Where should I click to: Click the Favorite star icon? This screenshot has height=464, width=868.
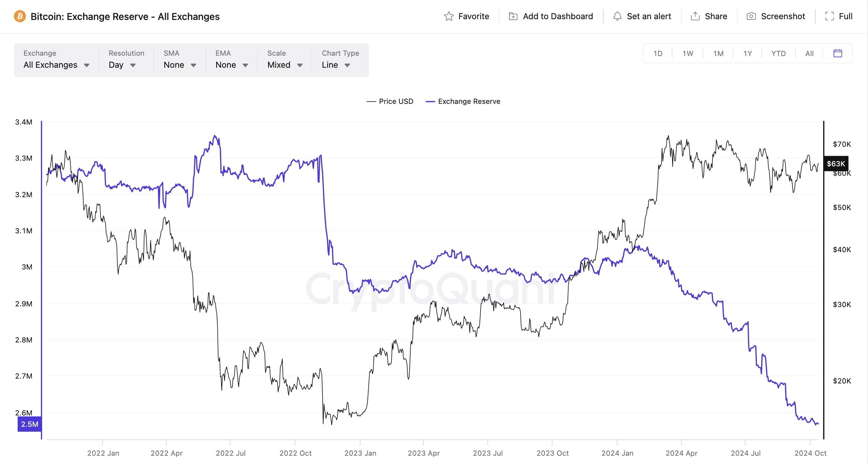(x=449, y=17)
